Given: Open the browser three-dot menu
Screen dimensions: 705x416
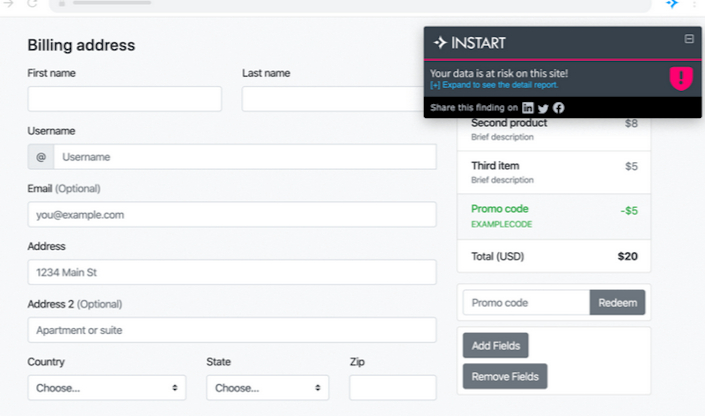Looking at the screenshot, I should click(x=694, y=5).
